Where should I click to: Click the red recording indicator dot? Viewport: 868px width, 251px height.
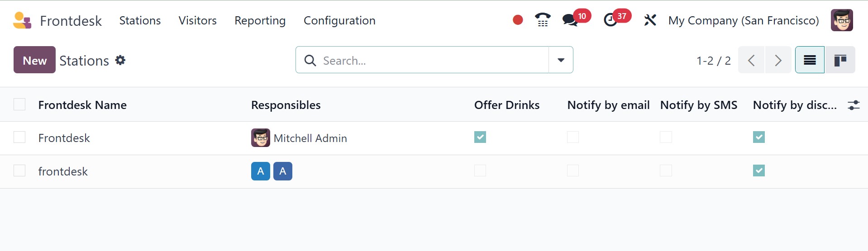[518, 20]
